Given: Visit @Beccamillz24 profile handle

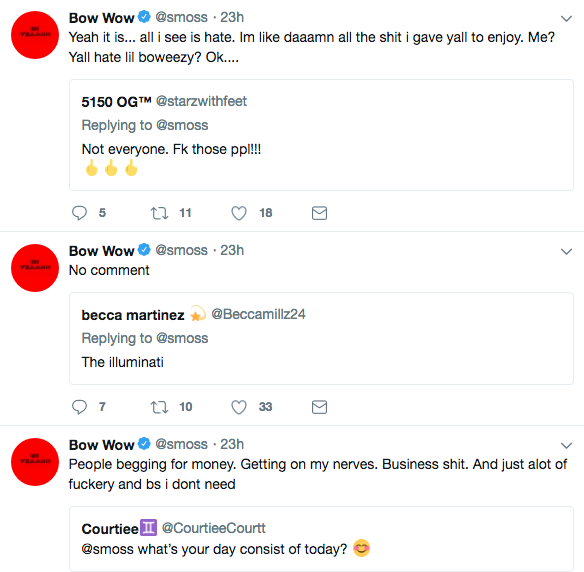Looking at the screenshot, I should (258, 314).
